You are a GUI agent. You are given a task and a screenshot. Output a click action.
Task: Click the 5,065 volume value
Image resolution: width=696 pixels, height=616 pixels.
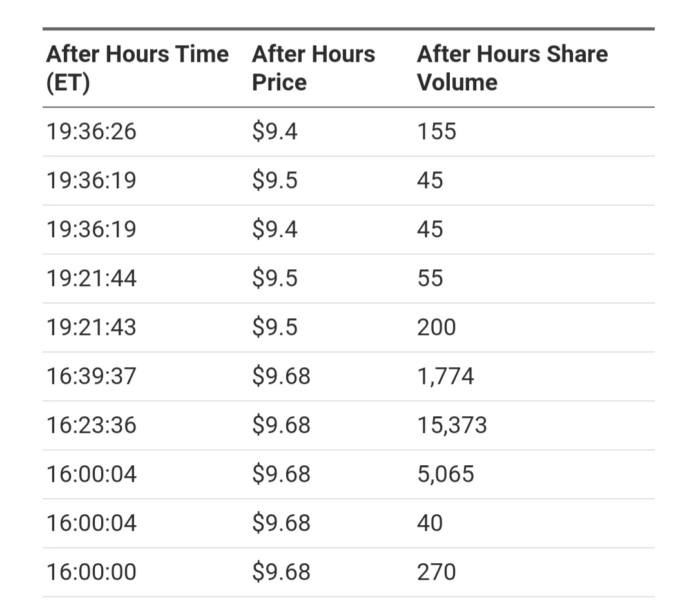(445, 474)
